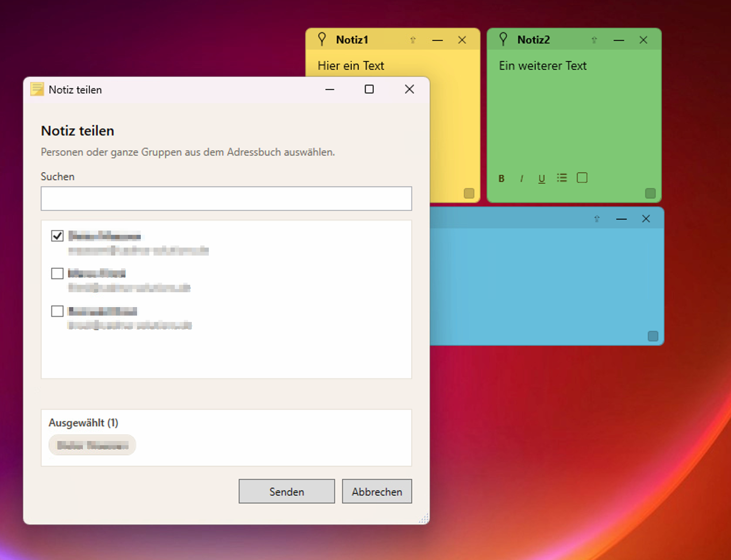This screenshot has width=731, height=560.
Task: Open the blue color square on the blue note
Action: tap(653, 336)
